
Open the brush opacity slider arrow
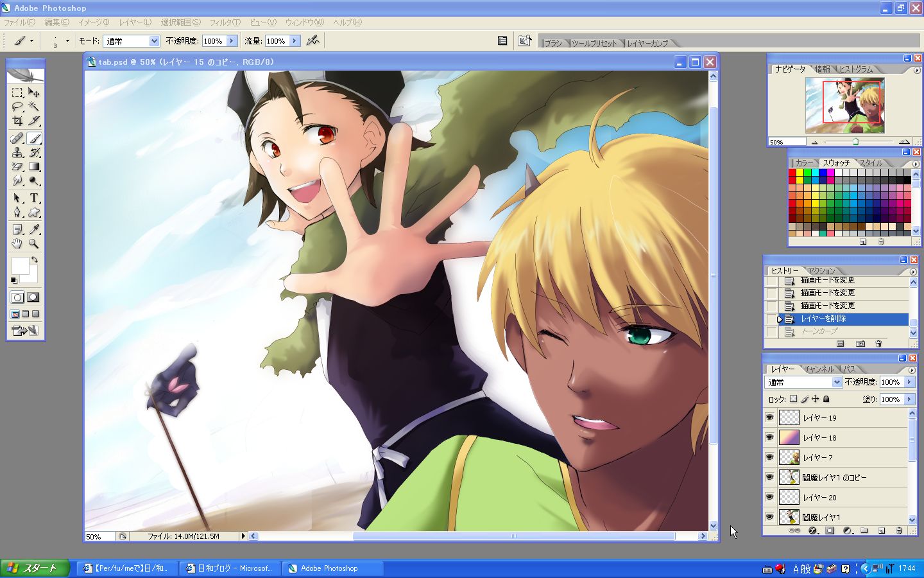click(232, 41)
